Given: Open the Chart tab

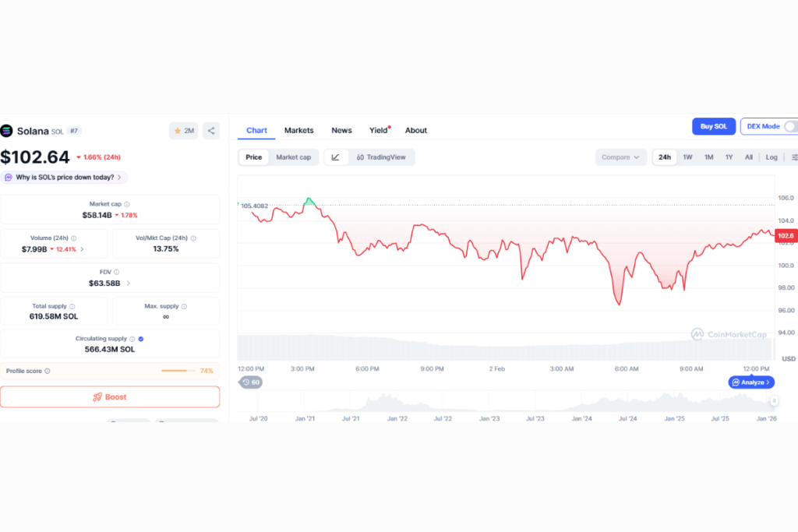Looking at the screenshot, I should point(256,130).
